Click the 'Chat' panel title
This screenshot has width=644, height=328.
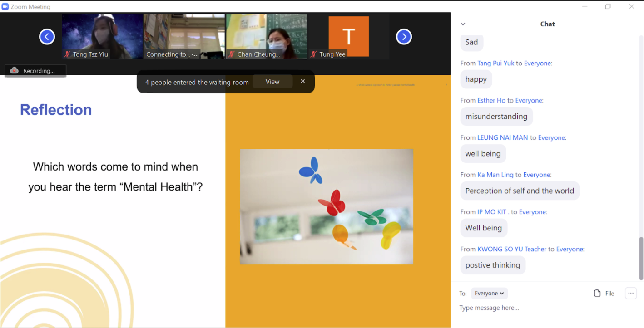[x=547, y=24]
